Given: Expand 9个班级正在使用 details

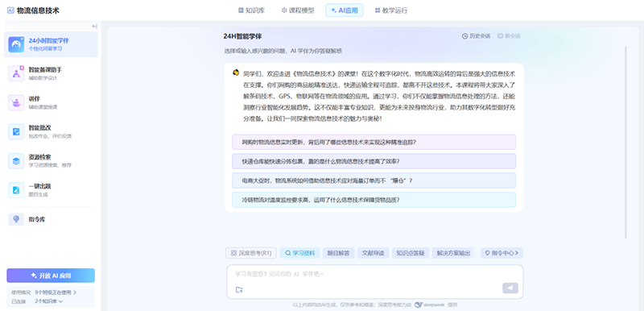Looking at the screenshot, I should coord(56,292).
